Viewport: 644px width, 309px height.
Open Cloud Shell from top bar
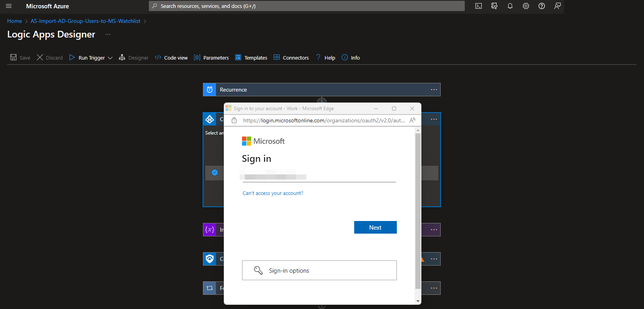(x=479, y=6)
